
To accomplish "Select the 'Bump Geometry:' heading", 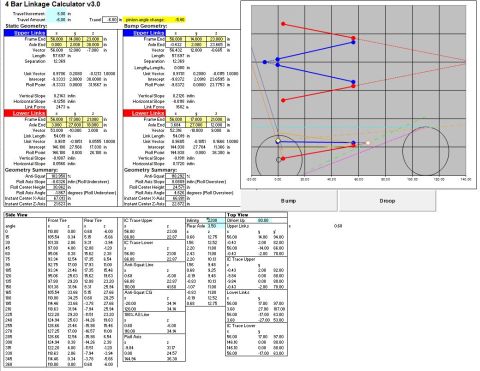I will (x=145, y=26).
